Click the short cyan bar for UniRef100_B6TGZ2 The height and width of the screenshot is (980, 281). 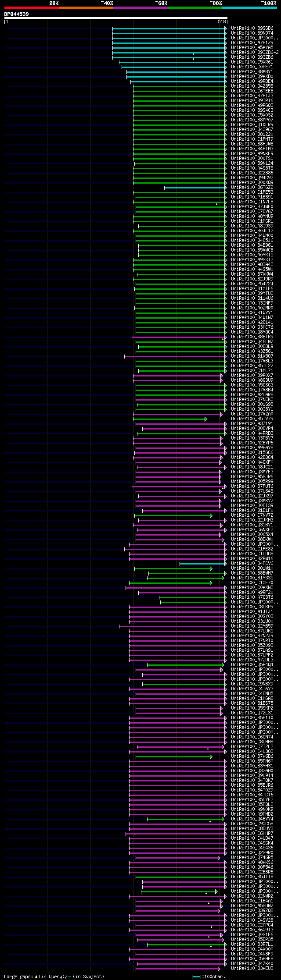pyautogui.click(x=195, y=188)
